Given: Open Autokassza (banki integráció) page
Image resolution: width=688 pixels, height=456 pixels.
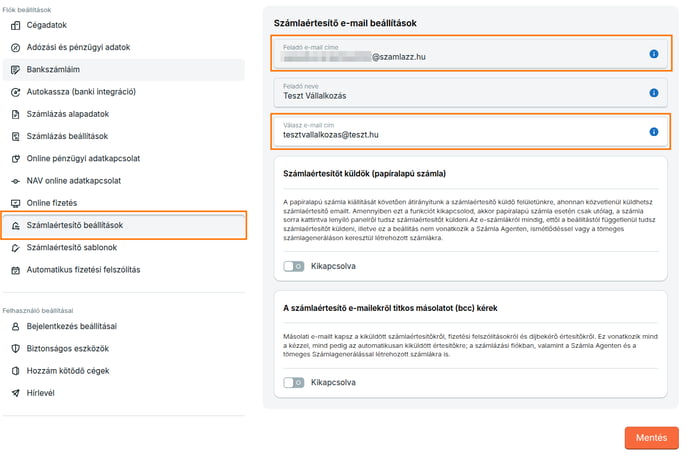Looking at the screenshot, I should (x=123, y=92).
